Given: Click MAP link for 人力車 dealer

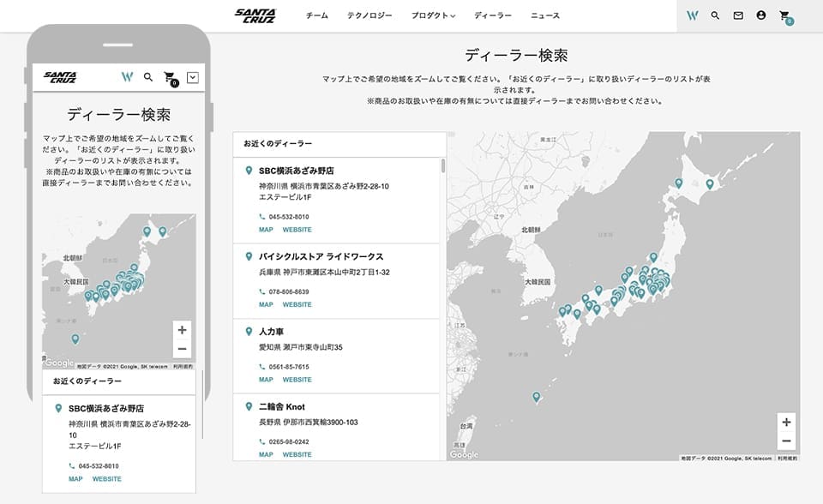Looking at the screenshot, I should pos(266,380).
